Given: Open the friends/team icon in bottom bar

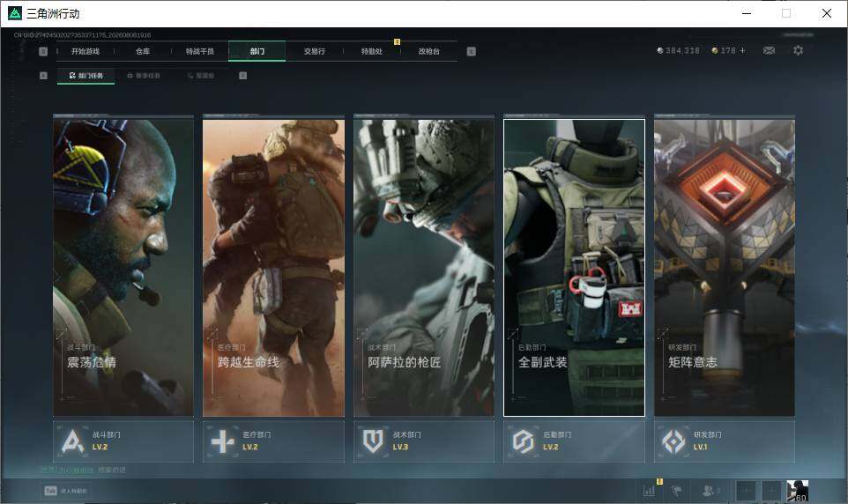Looking at the screenshot, I should click(710, 491).
